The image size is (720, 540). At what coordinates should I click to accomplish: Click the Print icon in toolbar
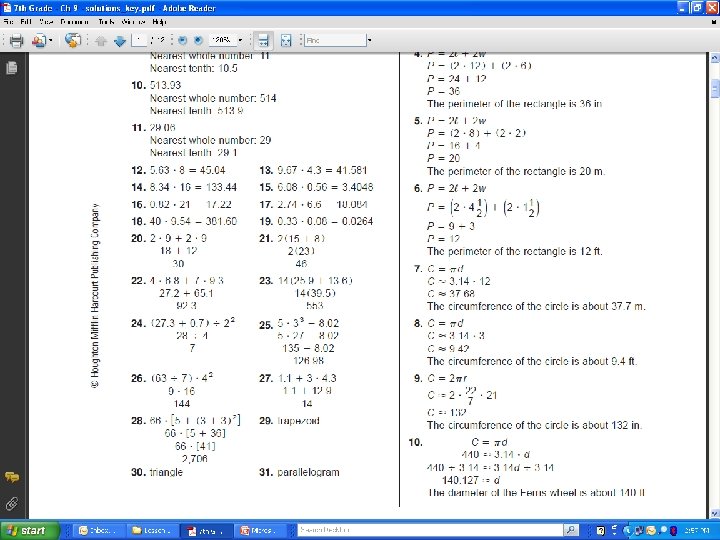tap(16, 40)
